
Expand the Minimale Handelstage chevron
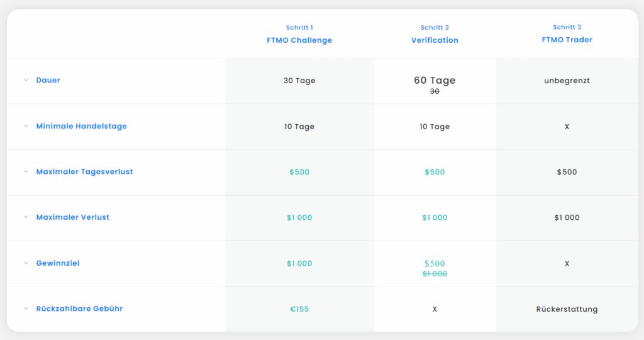click(x=26, y=126)
